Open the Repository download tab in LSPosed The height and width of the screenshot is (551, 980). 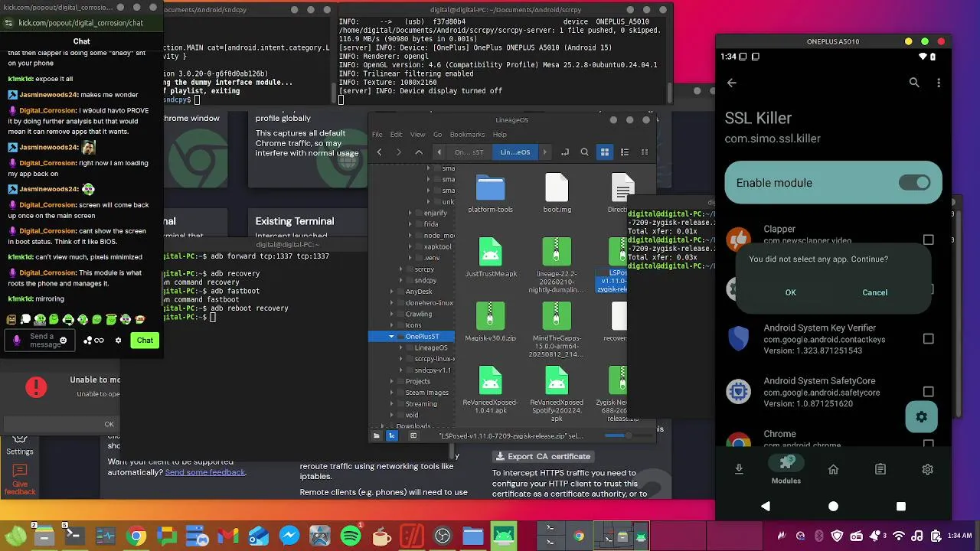pos(739,469)
